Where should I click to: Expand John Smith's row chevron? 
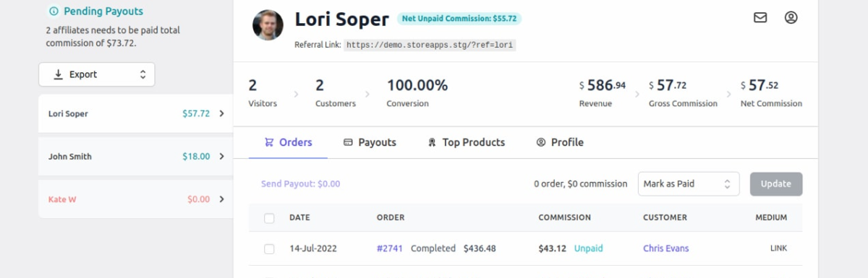point(221,157)
